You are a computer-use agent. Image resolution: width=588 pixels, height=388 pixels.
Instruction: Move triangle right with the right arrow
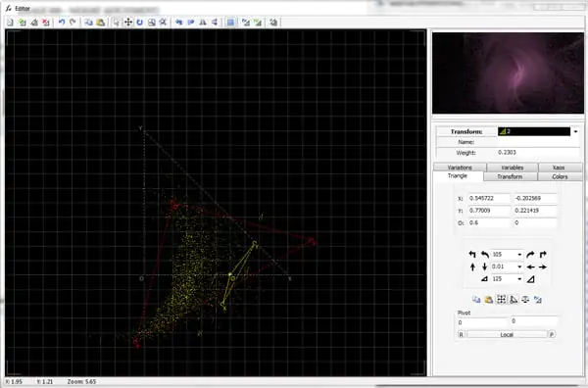pos(543,267)
